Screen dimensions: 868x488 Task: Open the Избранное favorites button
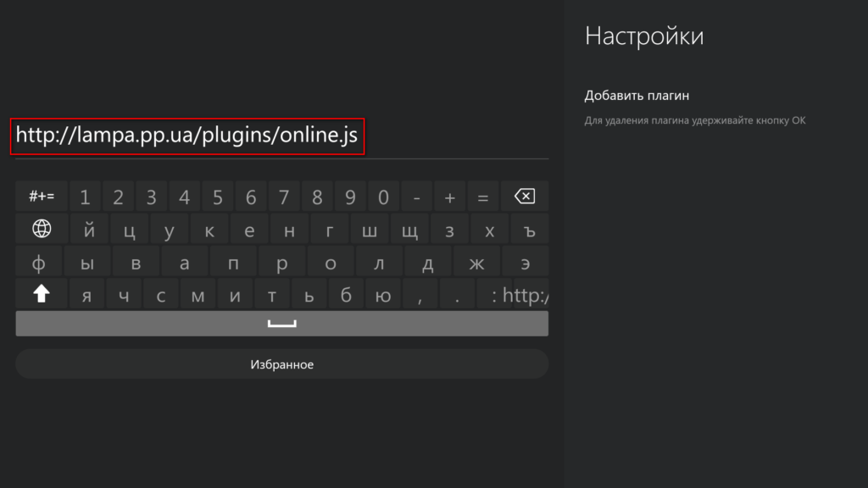(x=281, y=364)
